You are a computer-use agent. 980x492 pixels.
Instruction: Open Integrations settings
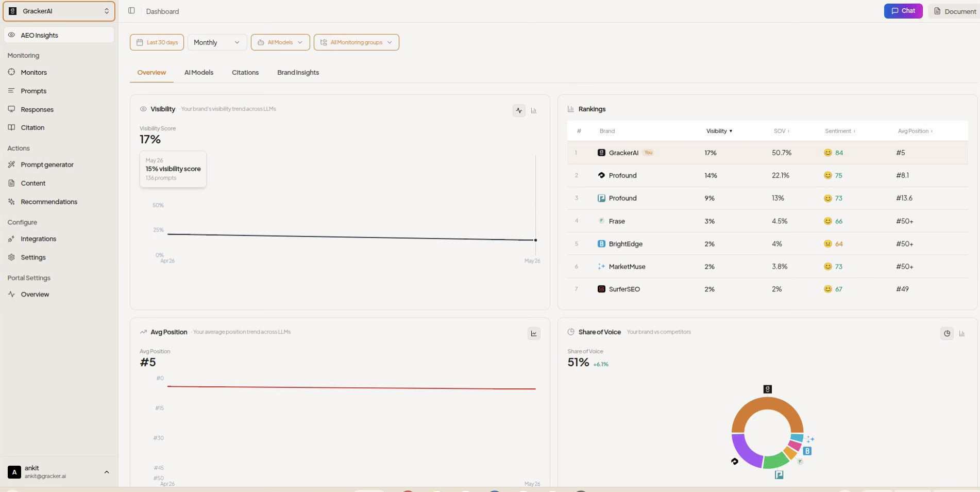coord(38,239)
